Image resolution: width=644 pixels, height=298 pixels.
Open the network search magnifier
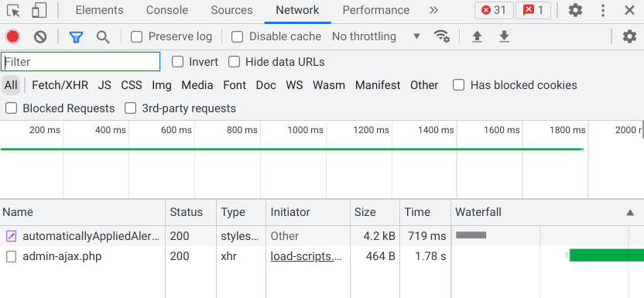(x=103, y=37)
